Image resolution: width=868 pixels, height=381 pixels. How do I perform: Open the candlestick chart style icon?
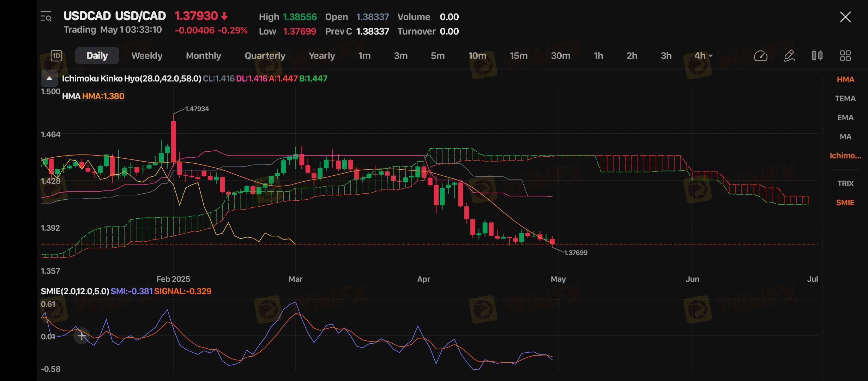(817, 56)
